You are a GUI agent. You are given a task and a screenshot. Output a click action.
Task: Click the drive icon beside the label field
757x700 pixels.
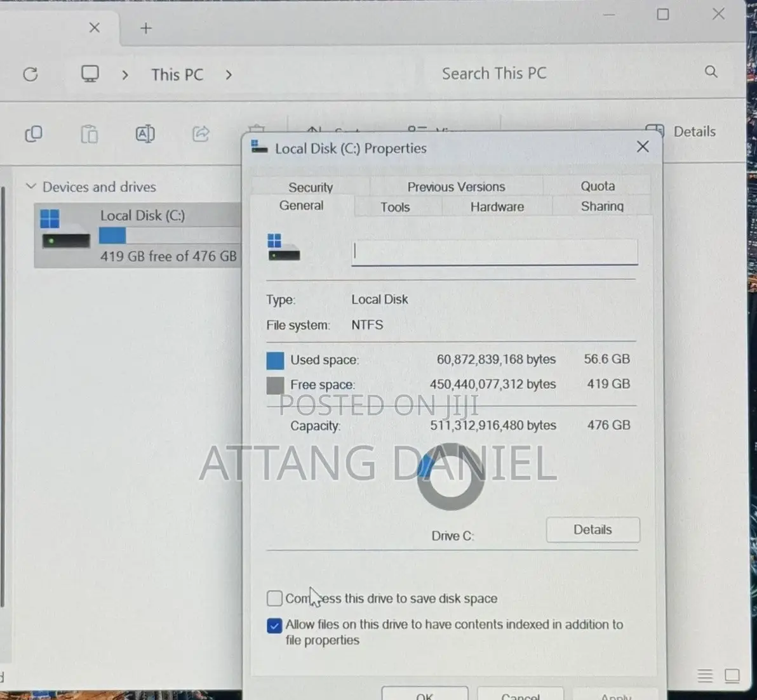pos(283,247)
